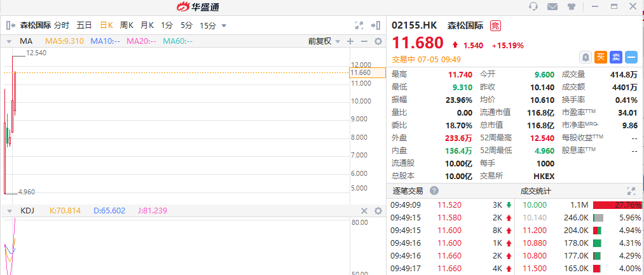Click the 52周最高 12.540 value
This screenshot has height=275, width=644.
click(x=542, y=138)
